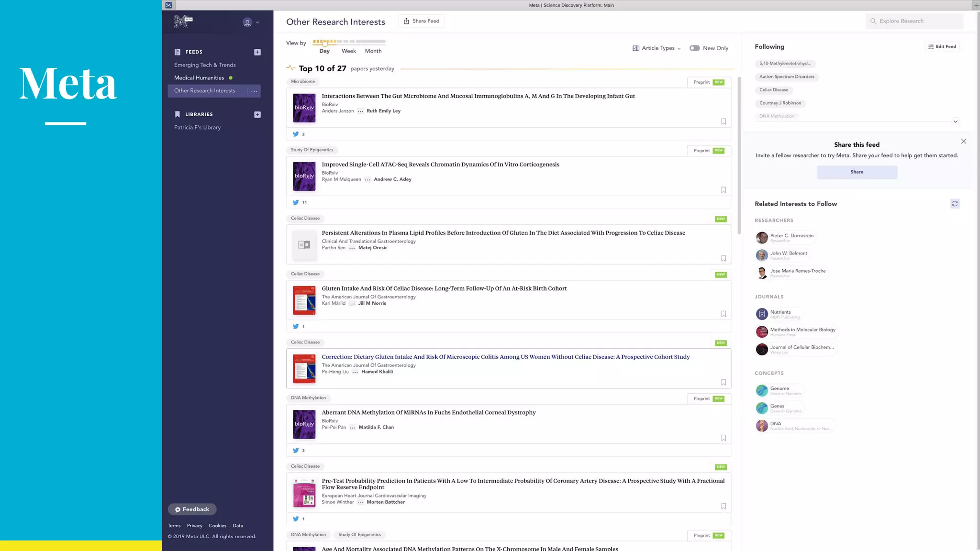Select Month view option
Viewport: 980px width, 551px height.
pyautogui.click(x=373, y=51)
